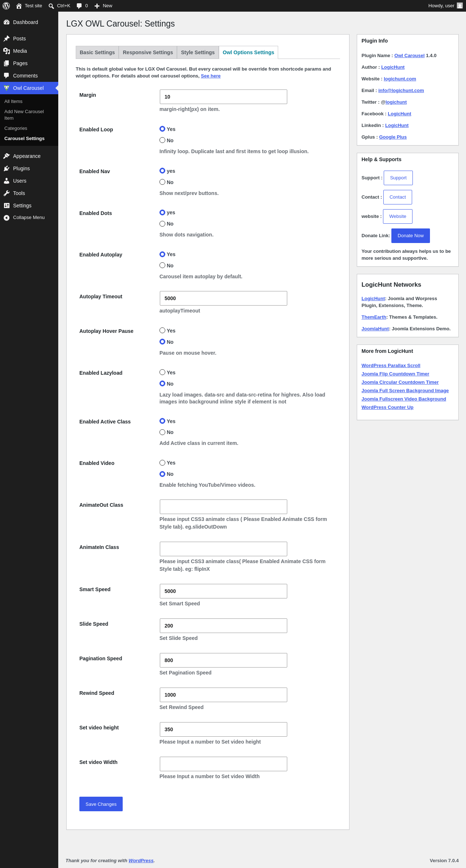Select Yes for Enabled Loop
This screenshot has height=868, width=466.
pyautogui.click(x=162, y=129)
